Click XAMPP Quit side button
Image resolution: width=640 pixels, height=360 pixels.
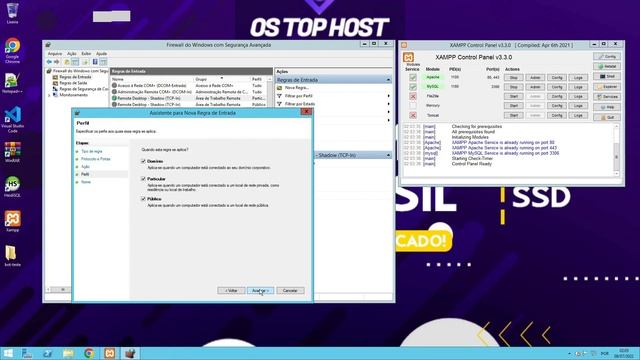607,118
